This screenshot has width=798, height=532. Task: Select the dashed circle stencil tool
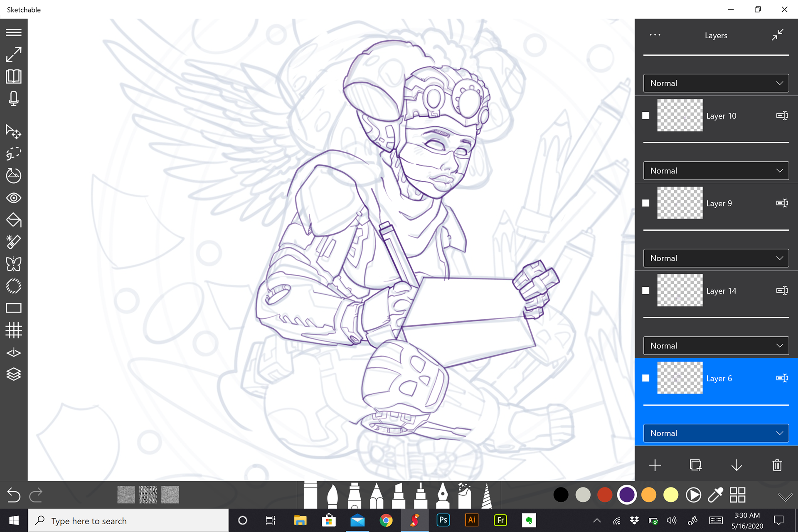point(14,286)
